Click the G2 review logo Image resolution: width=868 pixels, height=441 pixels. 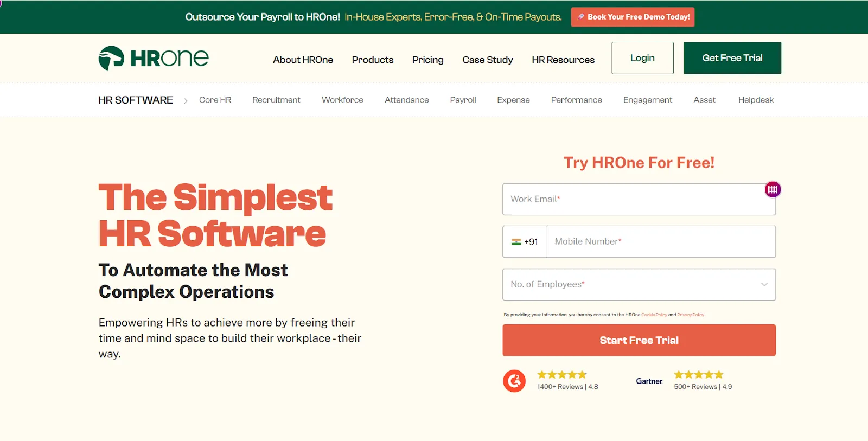point(514,381)
